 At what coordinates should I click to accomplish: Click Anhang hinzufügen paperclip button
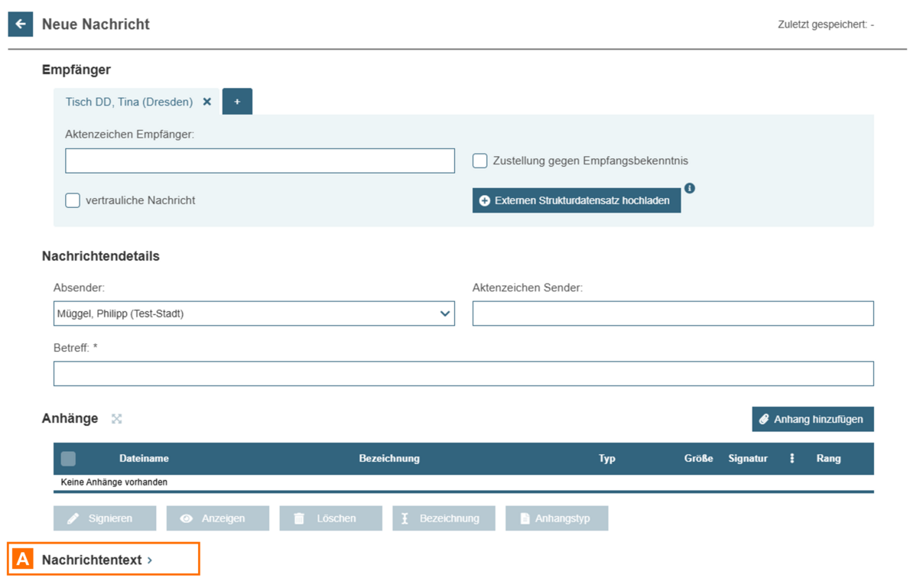(812, 419)
